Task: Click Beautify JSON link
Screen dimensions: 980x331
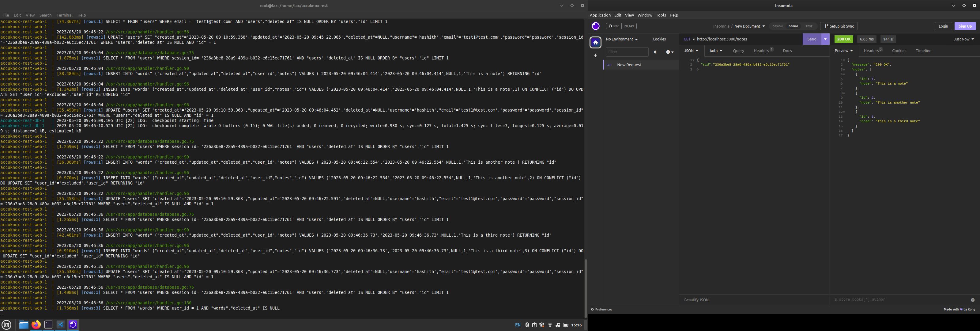Action: [696, 300]
